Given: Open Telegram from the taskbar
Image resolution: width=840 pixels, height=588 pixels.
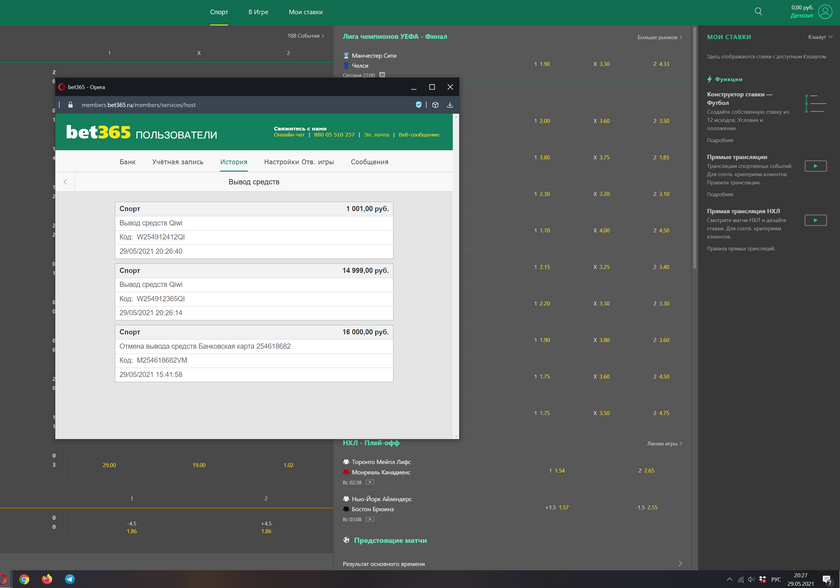Looking at the screenshot, I should pos(70,579).
